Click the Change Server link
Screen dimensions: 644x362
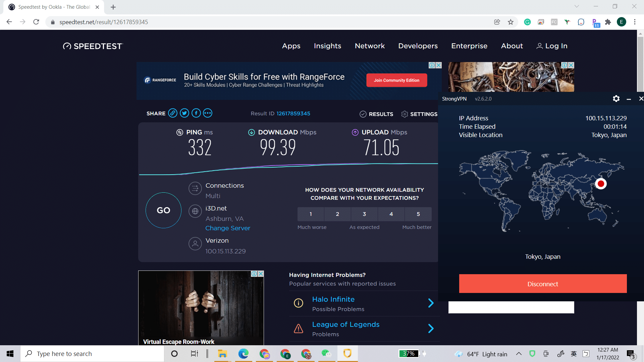[228, 228]
